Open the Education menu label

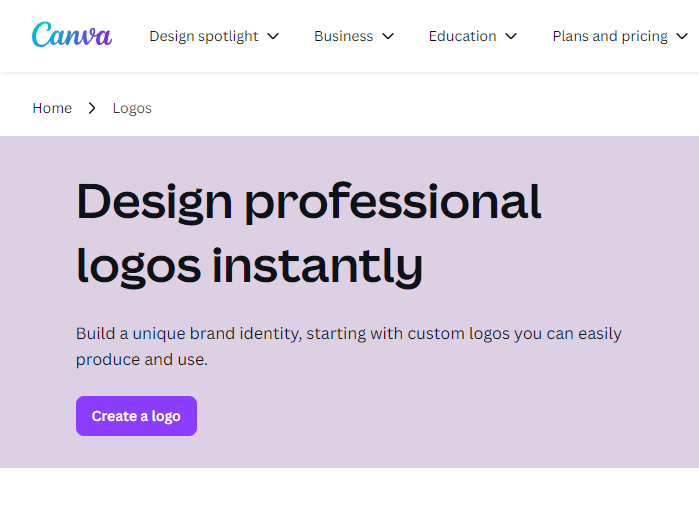click(x=462, y=36)
